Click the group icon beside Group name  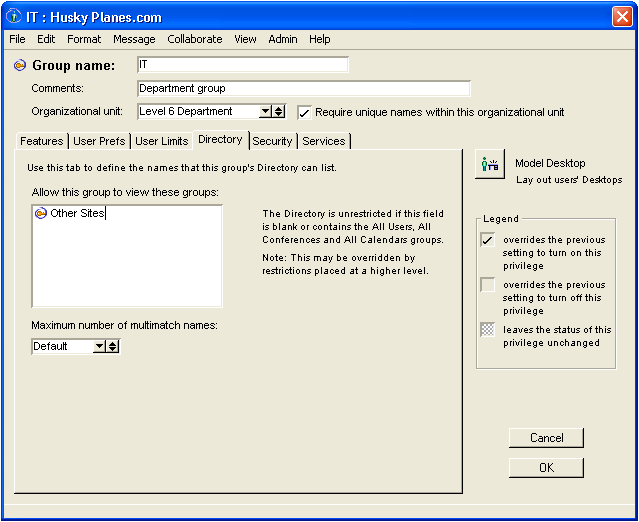click(20, 66)
